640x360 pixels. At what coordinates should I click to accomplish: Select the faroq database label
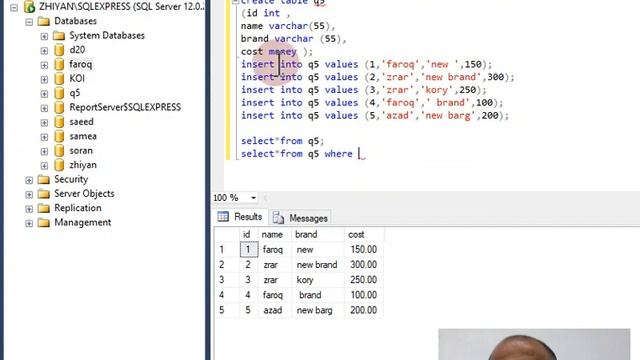point(81,64)
